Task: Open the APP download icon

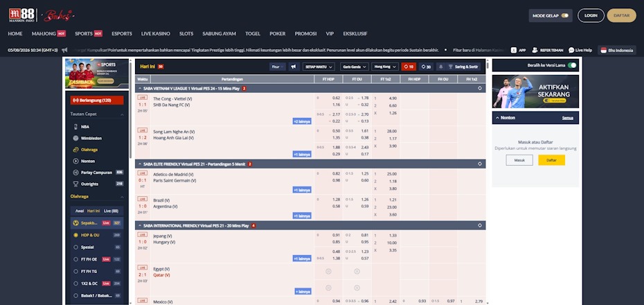Action: click(x=514, y=50)
